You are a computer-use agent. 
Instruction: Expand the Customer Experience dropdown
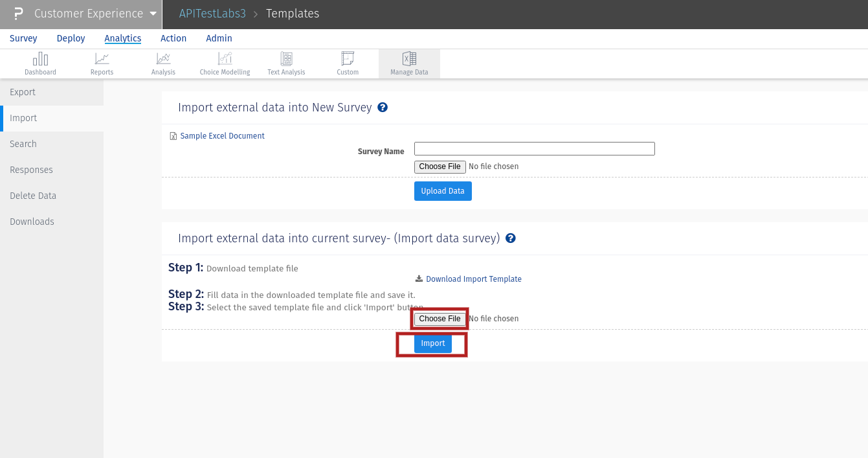click(x=153, y=14)
